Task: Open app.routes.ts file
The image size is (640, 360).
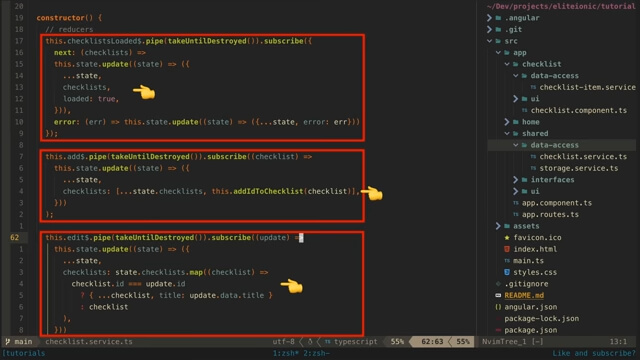Action: [550, 214]
